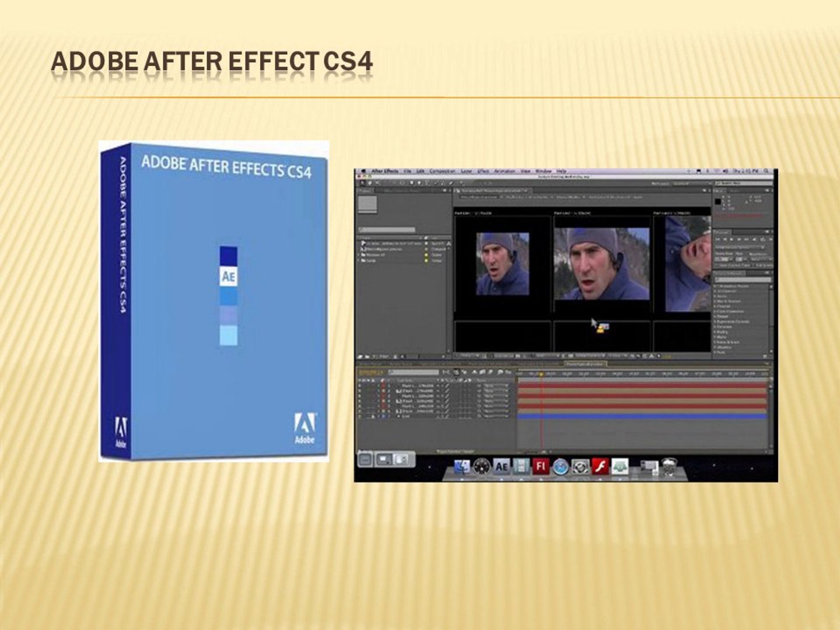Open the Flash Fl icon in dock
The width and height of the screenshot is (840, 630).
coord(541,466)
